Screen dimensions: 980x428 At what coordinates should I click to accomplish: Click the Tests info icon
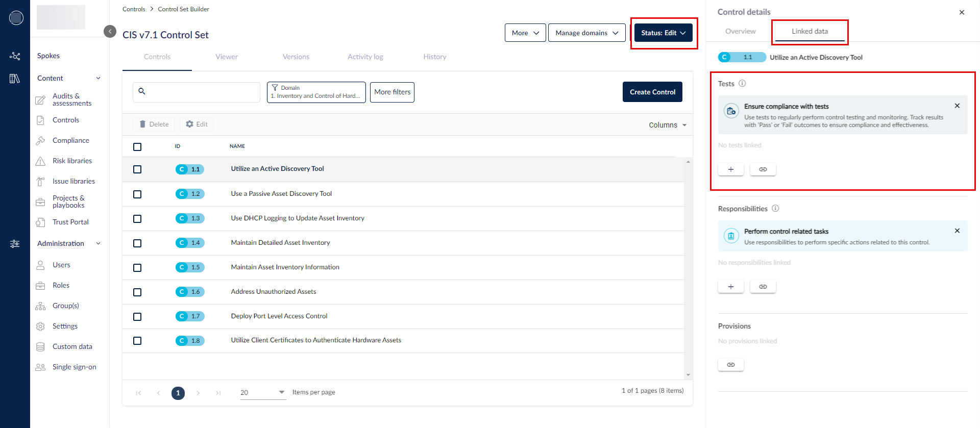point(742,84)
